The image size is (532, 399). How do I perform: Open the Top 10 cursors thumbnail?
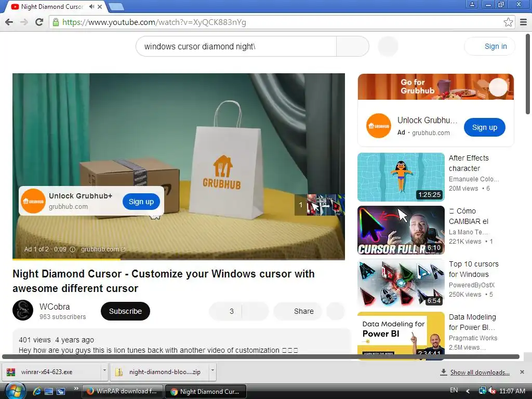(401, 283)
